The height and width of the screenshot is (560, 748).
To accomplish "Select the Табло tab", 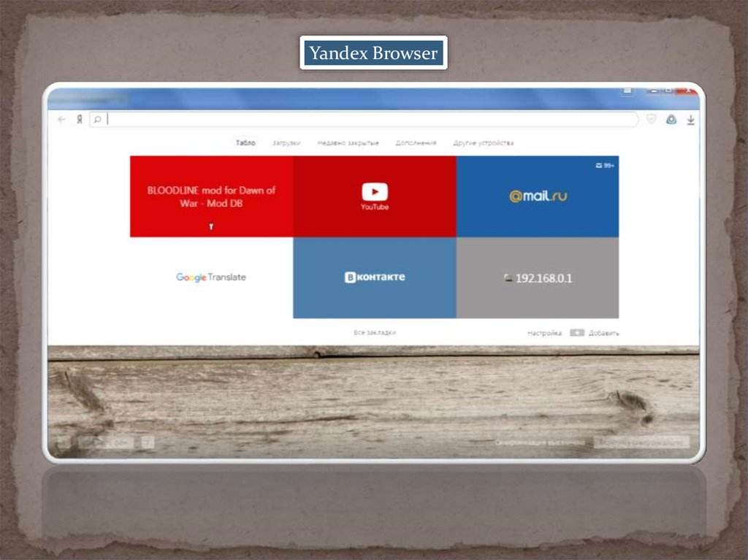I will click(245, 142).
